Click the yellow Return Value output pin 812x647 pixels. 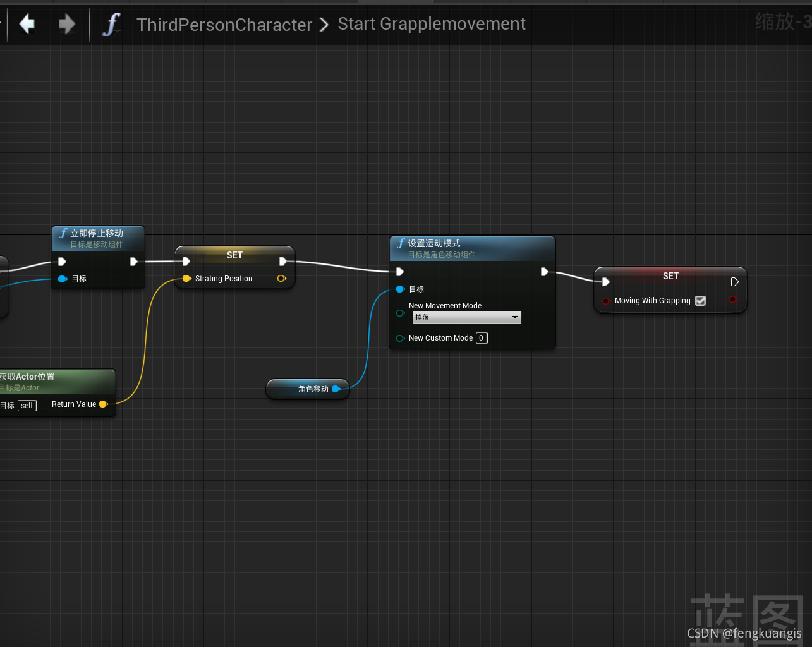point(104,404)
